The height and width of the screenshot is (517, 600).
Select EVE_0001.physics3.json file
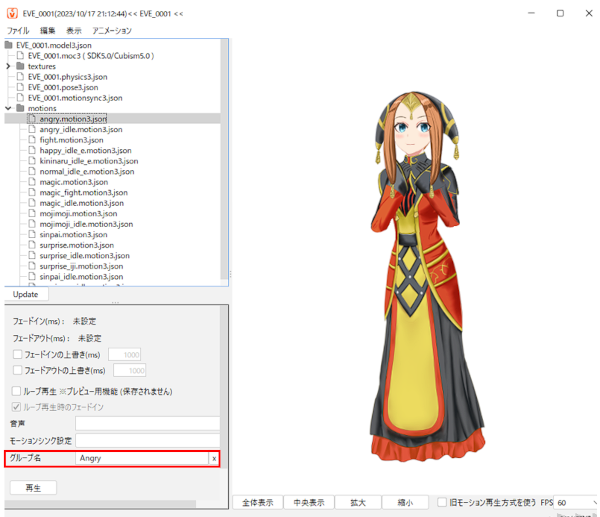coord(67,77)
